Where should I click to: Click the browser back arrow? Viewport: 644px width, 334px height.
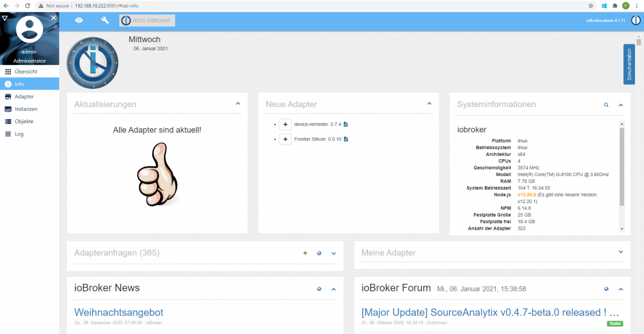(6, 6)
